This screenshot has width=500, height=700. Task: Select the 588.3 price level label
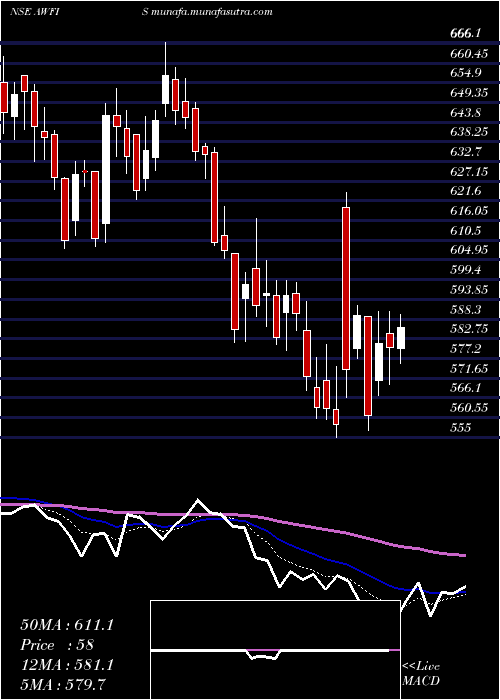[466, 309]
